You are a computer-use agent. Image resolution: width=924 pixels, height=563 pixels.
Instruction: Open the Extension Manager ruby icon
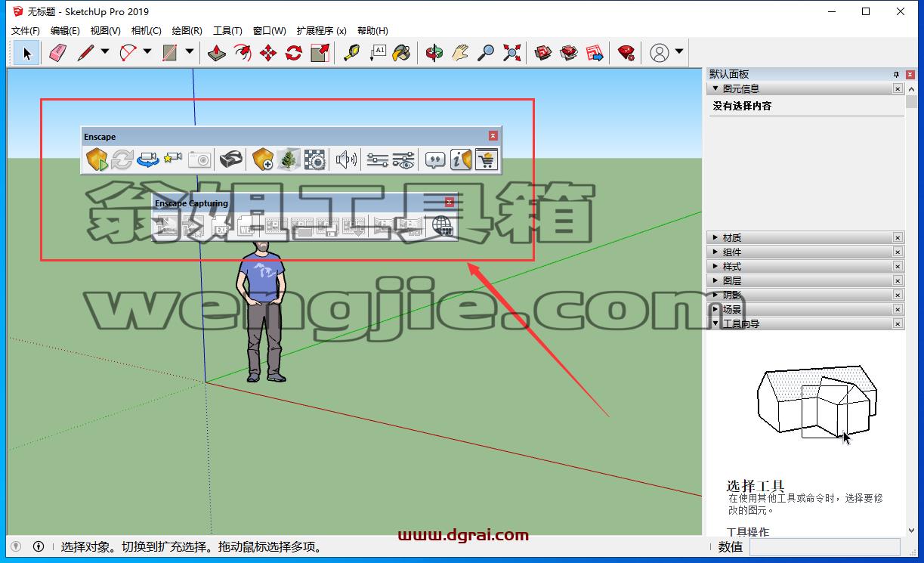tap(626, 53)
